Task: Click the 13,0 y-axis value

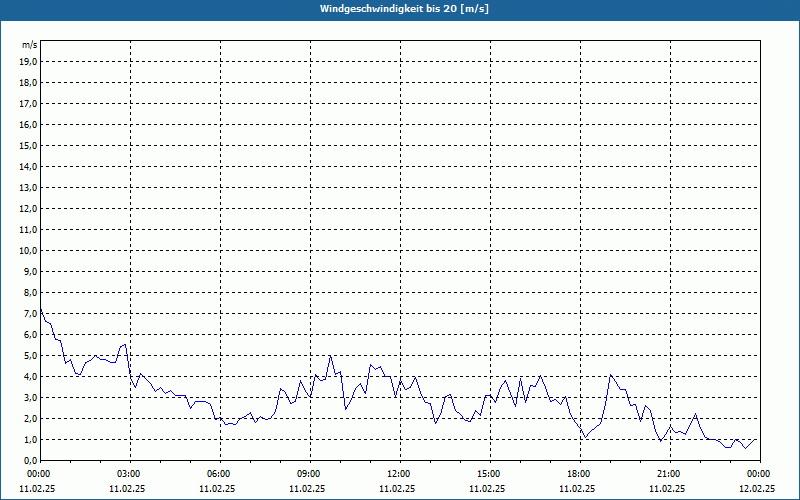Action: click(28, 188)
